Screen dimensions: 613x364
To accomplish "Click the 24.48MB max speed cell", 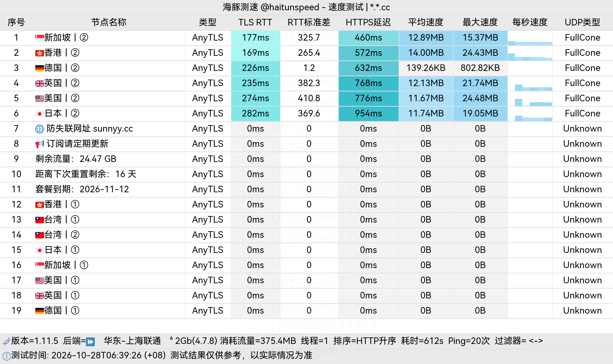I will point(480,98).
